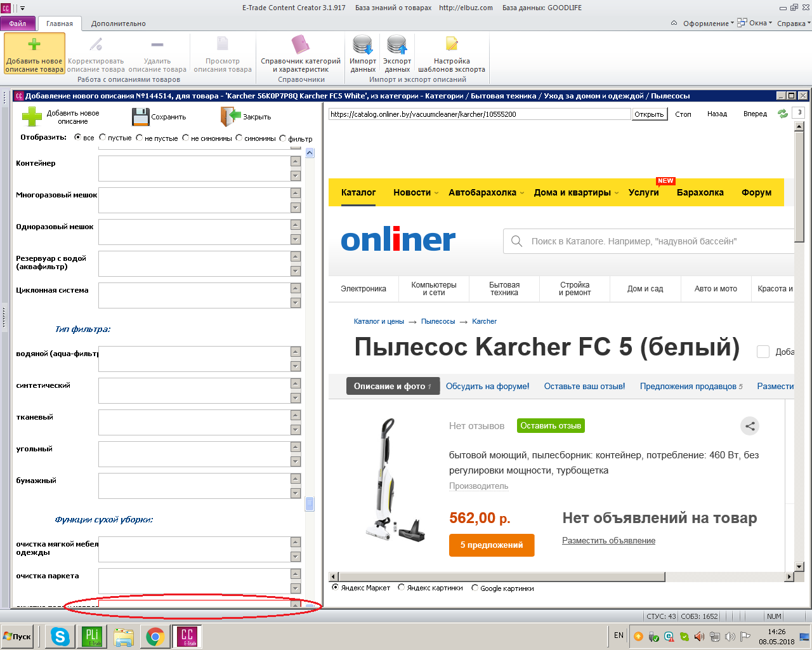Select the Описание и фото tab
812x650 pixels.
pyautogui.click(x=393, y=386)
